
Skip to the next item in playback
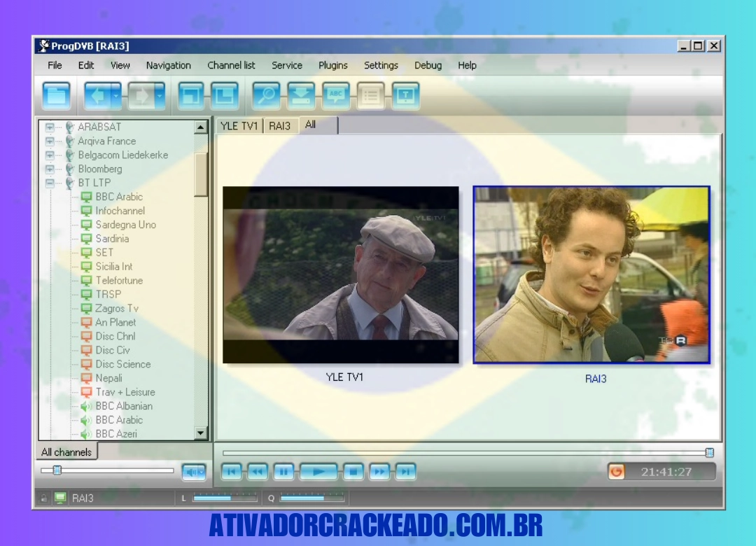coord(405,471)
